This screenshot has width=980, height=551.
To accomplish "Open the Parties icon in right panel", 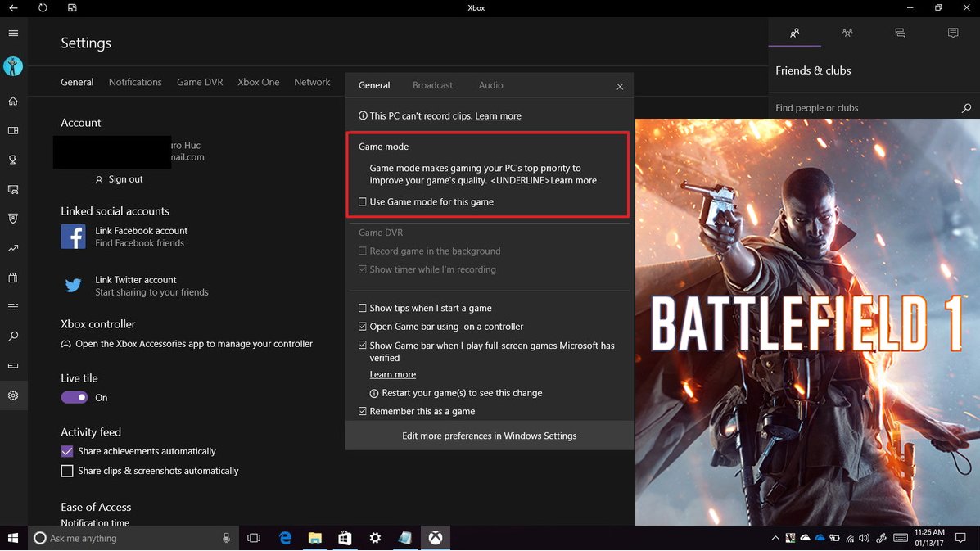I will pyautogui.click(x=847, y=34).
